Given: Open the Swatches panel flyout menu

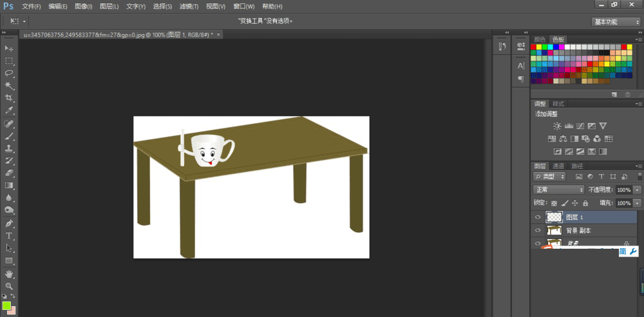Looking at the screenshot, I should [x=639, y=39].
